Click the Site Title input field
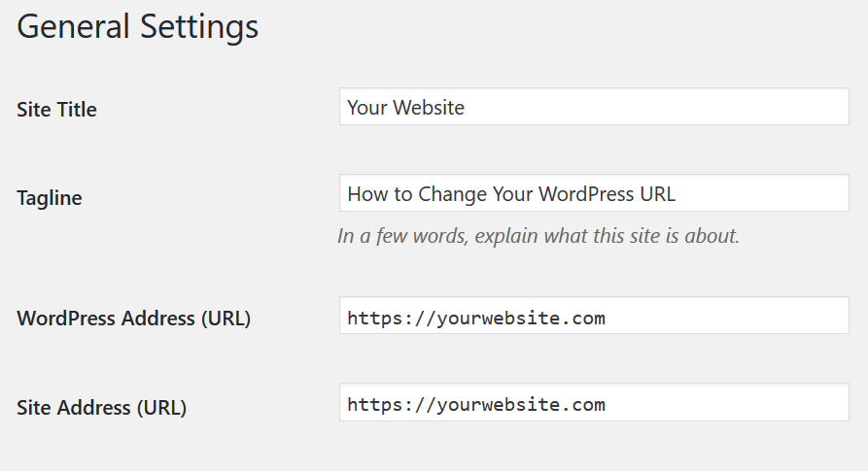This screenshot has height=471, width=868. tap(594, 107)
